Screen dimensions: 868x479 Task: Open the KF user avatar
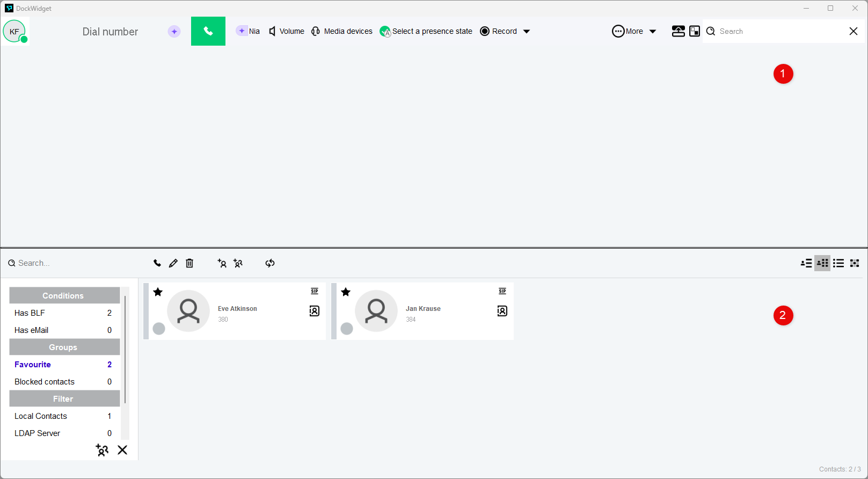tap(14, 31)
